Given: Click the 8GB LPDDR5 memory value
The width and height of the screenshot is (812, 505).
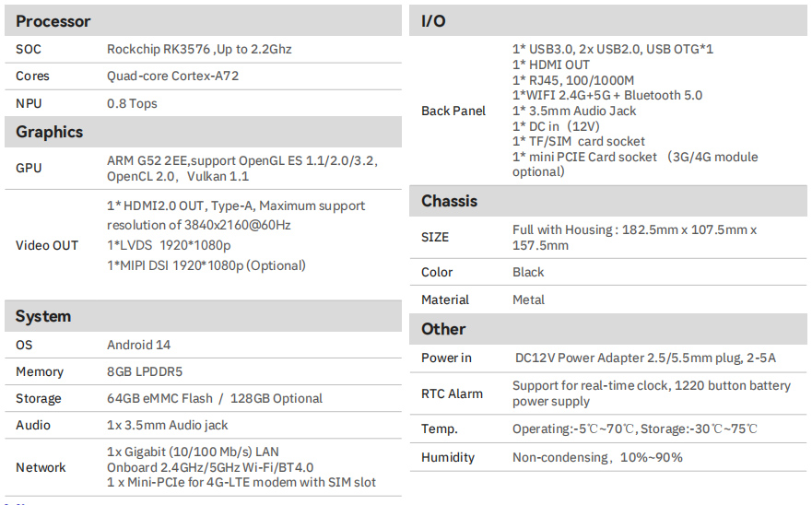Looking at the screenshot, I should pyautogui.click(x=145, y=372).
